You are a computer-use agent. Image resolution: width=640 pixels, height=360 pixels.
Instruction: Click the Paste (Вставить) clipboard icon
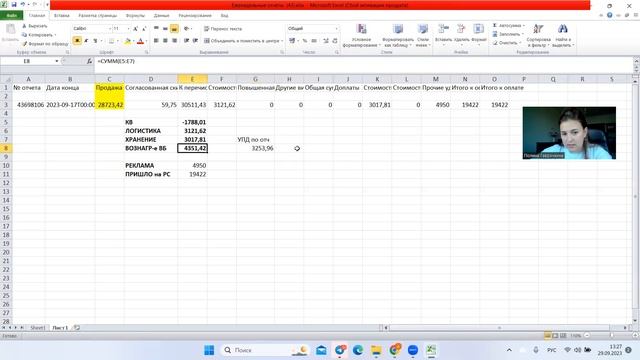point(10,29)
